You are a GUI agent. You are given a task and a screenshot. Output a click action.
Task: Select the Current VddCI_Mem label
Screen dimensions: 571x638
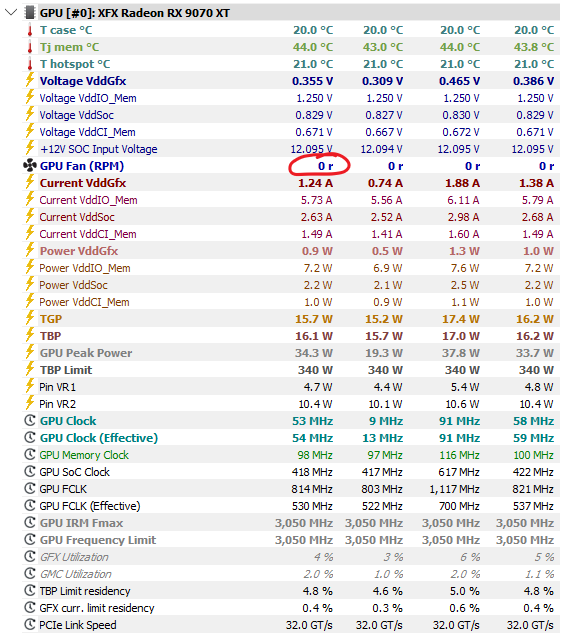(88, 234)
